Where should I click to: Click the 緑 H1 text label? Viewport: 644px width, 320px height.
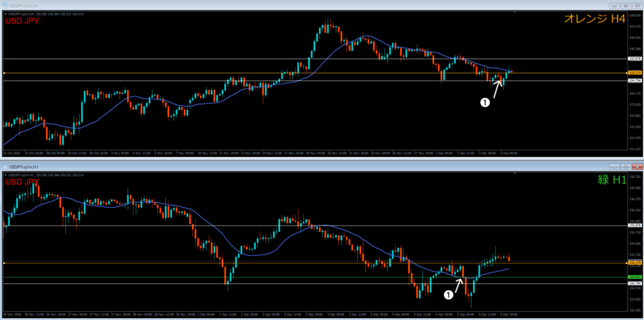[x=611, y=180]
